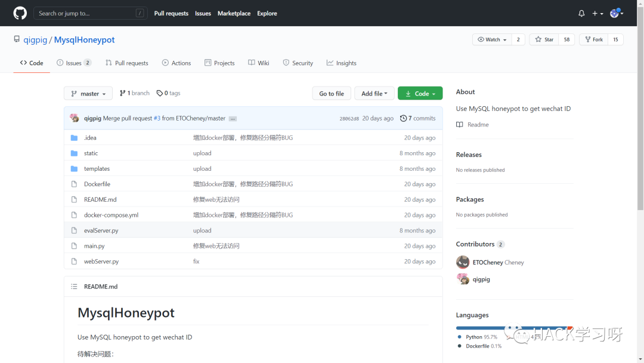Image resolution: width=644 pixels, height=363 pixels.
Task: Open the user avatar menu
Action: point(617,13)
